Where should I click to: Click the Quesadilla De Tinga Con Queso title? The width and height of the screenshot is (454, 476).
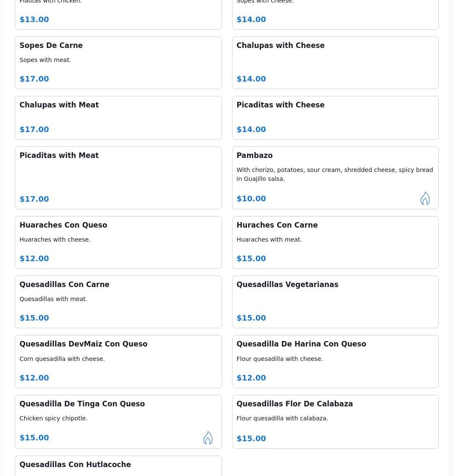click(x=82, y=404)
